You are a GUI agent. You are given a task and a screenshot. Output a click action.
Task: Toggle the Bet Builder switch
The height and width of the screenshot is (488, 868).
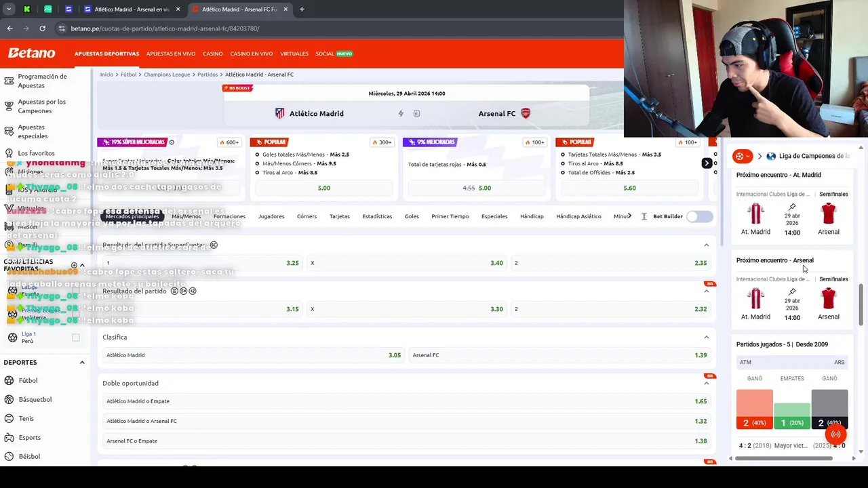click(699, 216)
